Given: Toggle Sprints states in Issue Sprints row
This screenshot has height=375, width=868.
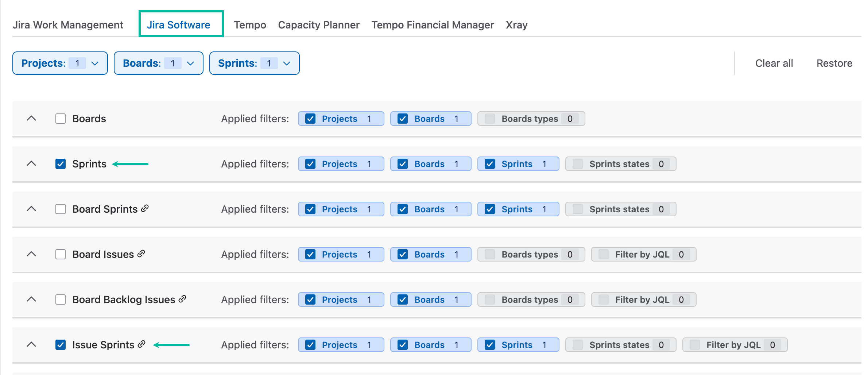Looking at the screenshot, I should pyautogui.click(x=621, y=345).
